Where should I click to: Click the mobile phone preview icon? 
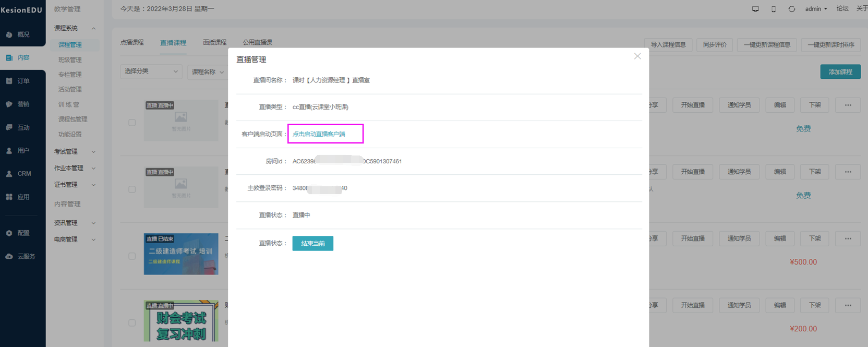[773, 9]
